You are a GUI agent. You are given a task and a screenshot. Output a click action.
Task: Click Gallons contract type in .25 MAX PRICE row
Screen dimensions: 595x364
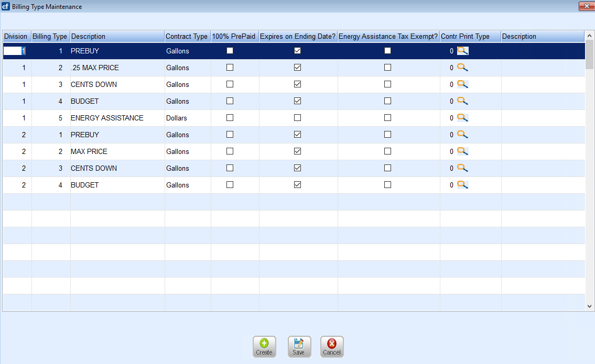[188, 68]
